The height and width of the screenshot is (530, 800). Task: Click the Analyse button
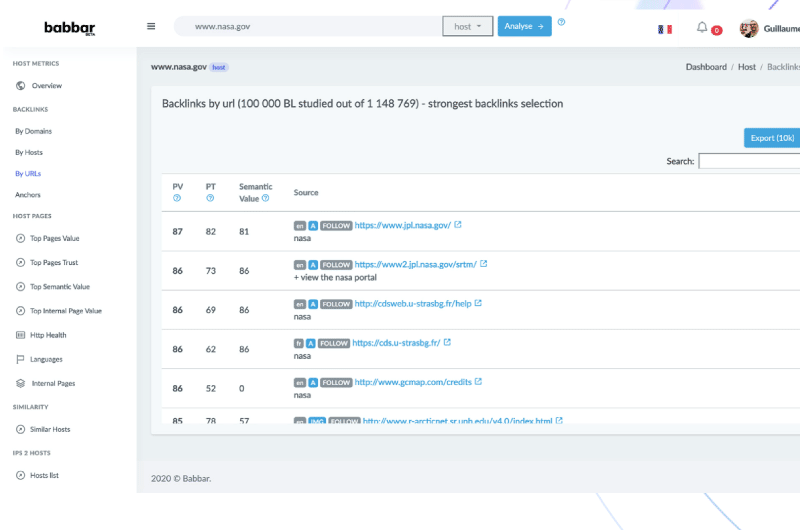tap(524, 26)
